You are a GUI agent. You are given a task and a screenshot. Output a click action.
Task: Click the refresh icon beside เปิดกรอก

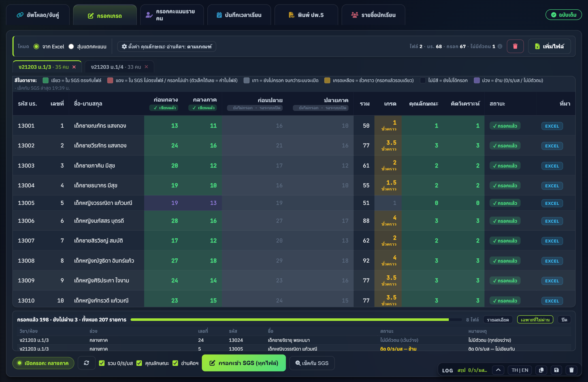click(86, 363)
